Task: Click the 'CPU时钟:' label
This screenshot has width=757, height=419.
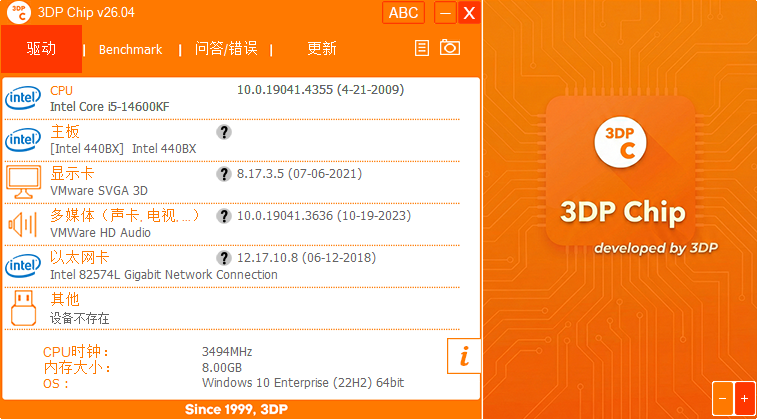Action: click(x=76, y=352)
